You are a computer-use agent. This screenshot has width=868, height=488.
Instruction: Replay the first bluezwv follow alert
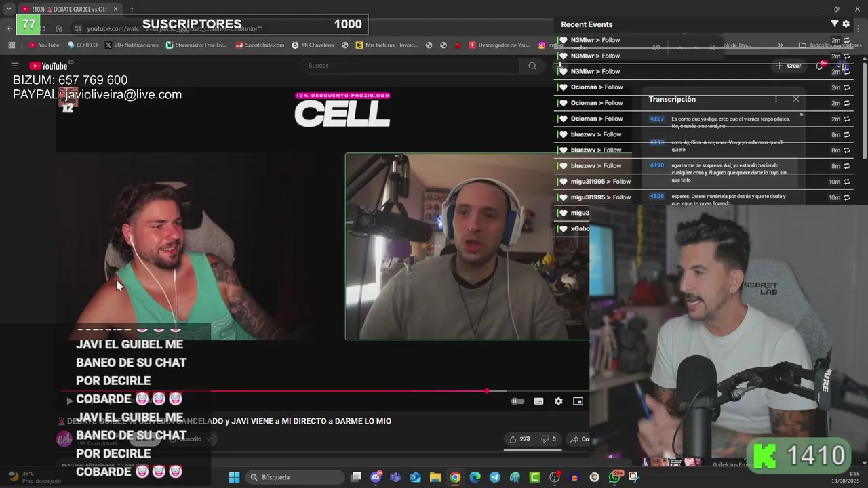coord(846,134)
